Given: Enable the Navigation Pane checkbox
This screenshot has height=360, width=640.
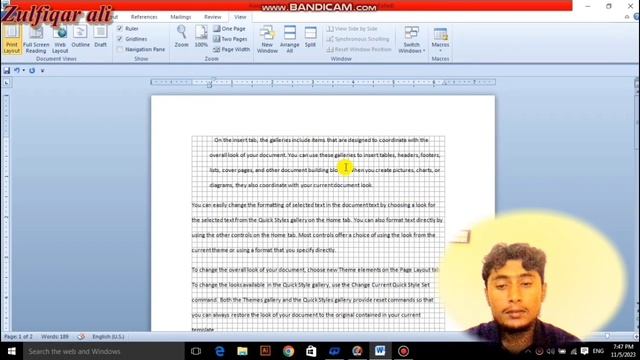Looking at the screenshot, I should pos(120,49).
